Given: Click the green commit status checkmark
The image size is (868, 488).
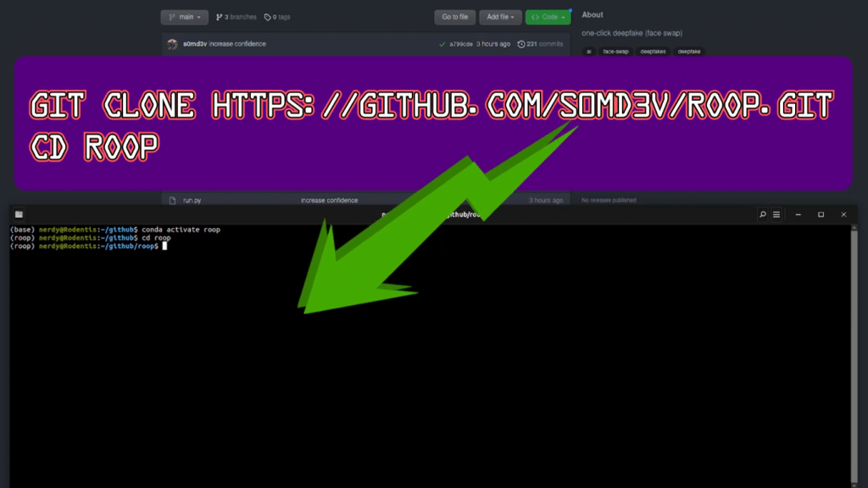Looking at the screenshot, I should (442, 44).
